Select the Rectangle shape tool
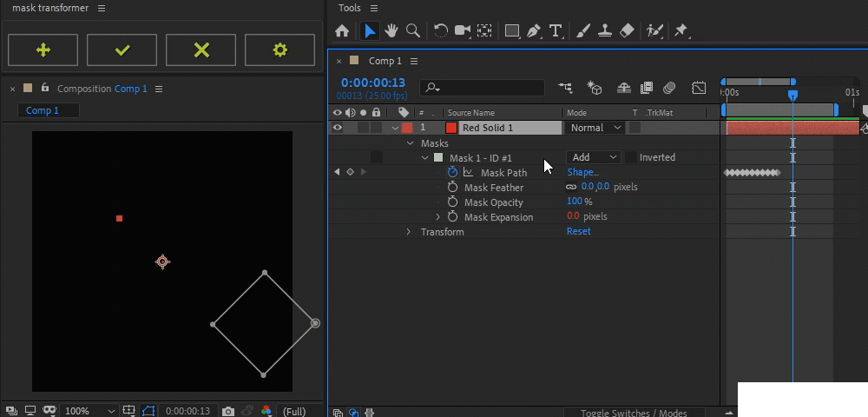The image size is (868, 417). click(512, 30)
